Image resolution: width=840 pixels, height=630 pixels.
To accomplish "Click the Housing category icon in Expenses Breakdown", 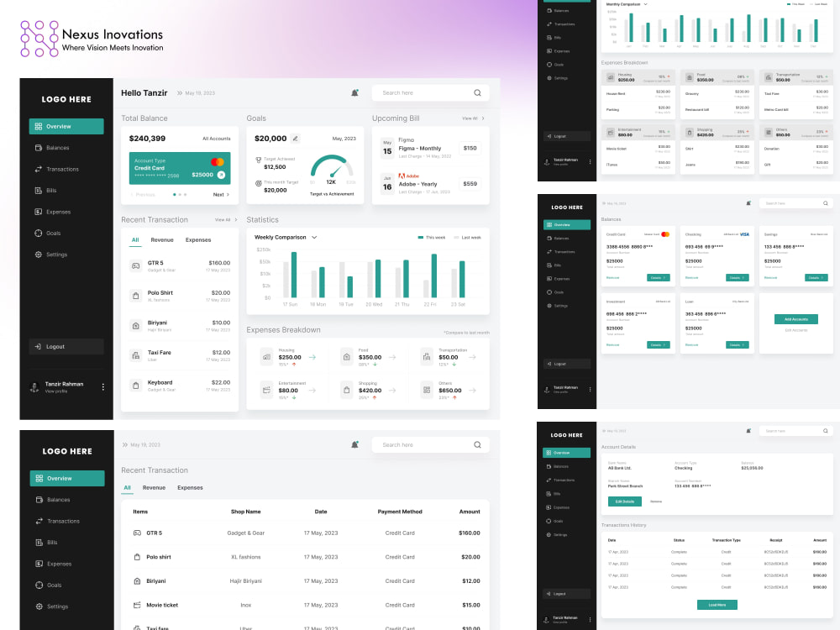I will tap(266, 357).
